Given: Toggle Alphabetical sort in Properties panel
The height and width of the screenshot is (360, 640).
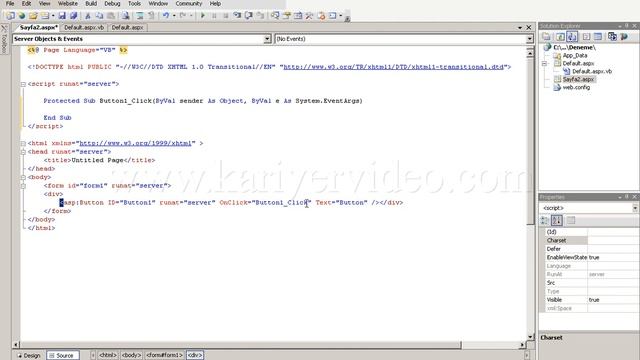Looking at the screenshot, I should pos(557,220).
